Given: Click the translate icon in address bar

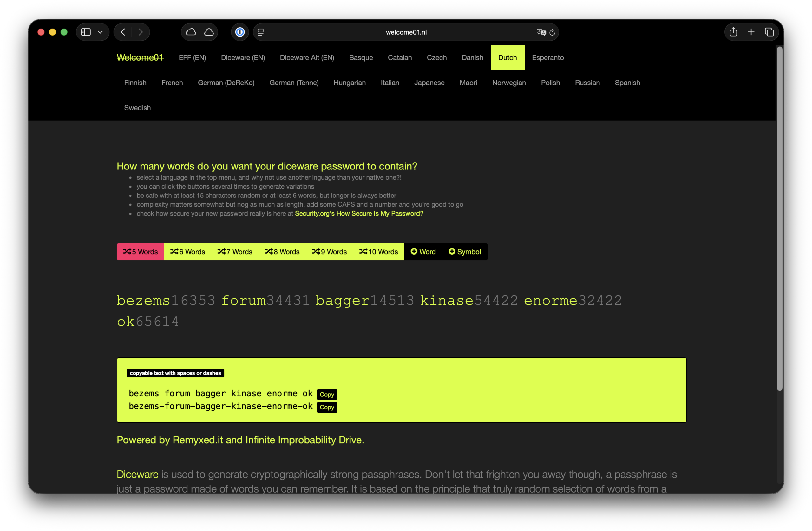Looking at the screenshot, I should pos(541,32).
